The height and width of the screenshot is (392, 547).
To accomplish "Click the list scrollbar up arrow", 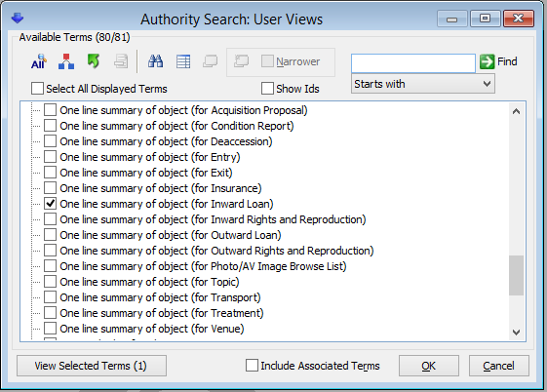I will coord(517,111).
